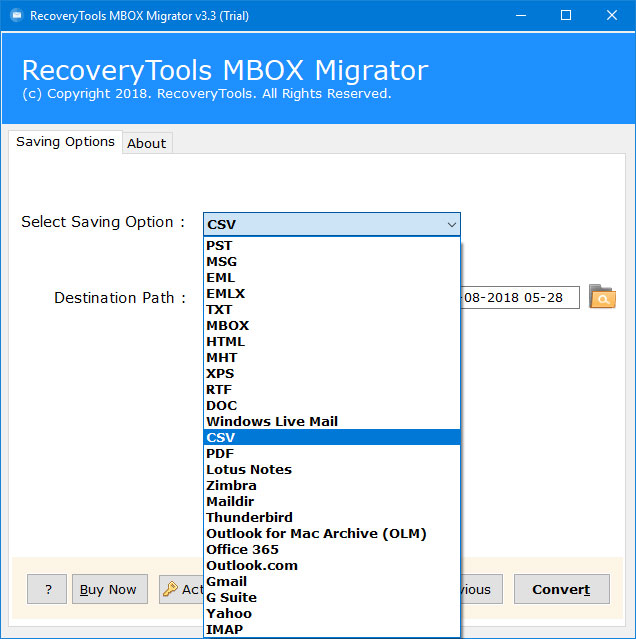Image resolution: width=636 pixels, height=639 pixels.
Task: Select EML format option
Action: pos(332,278)
